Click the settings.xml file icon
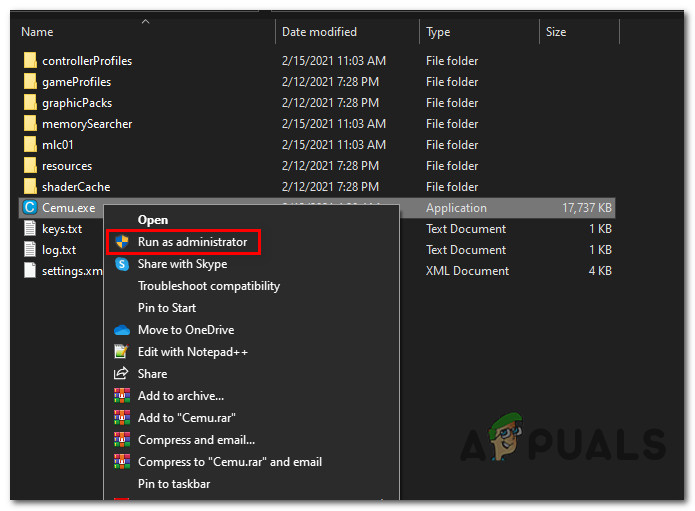The width and height of the screenshot is (695, 511). click(x=30, y=270)
